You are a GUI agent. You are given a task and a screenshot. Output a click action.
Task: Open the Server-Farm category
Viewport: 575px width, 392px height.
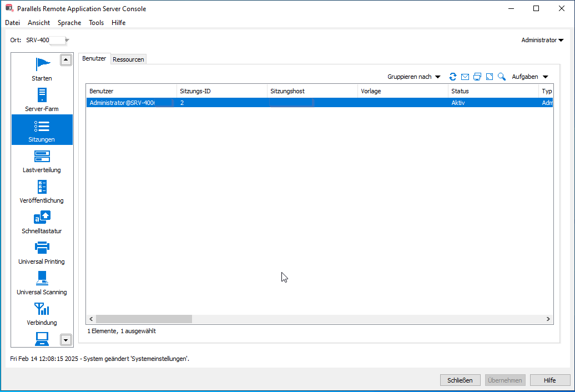[42, 99]
